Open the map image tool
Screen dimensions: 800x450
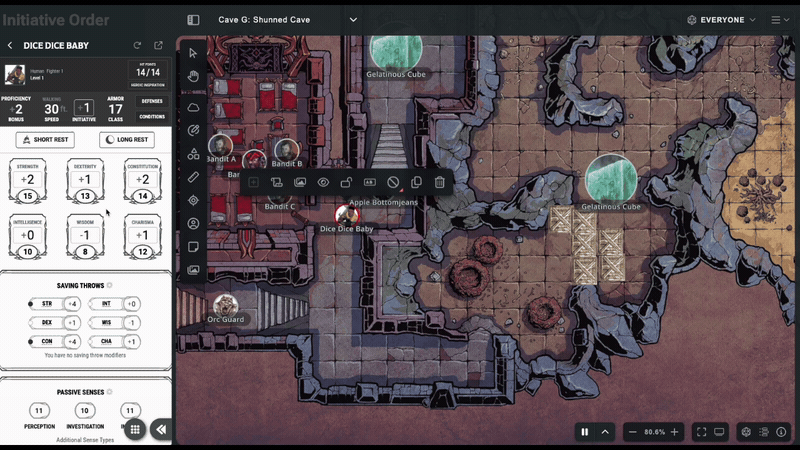coord(193,270)
